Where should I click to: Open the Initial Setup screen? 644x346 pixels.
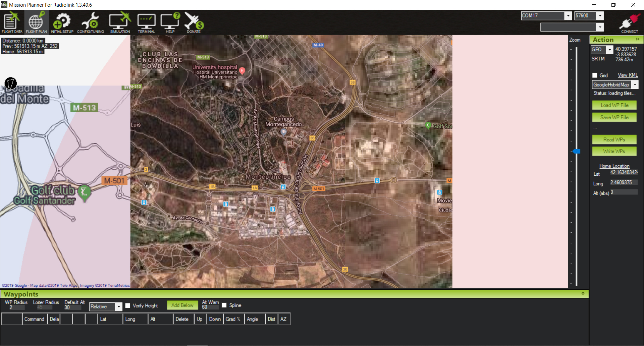click(x=62, y=22)
